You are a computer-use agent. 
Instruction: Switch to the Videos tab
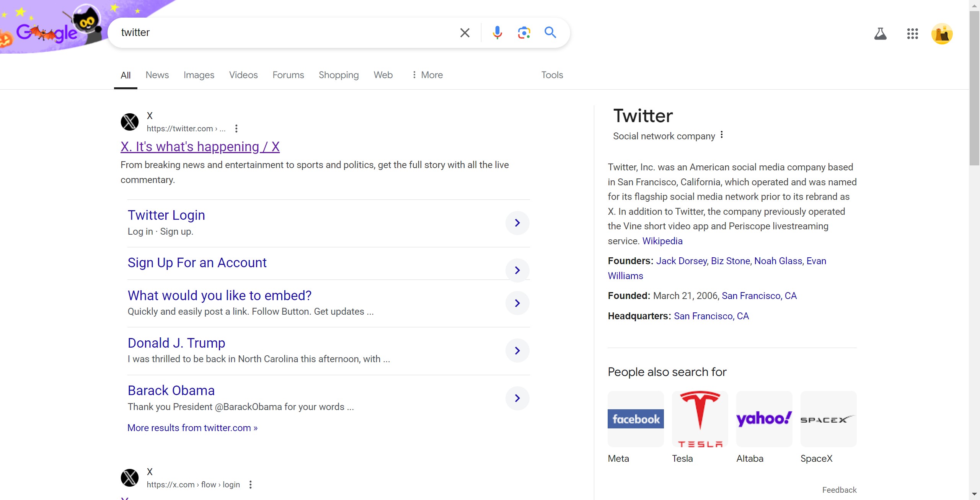tap(243, 75)
